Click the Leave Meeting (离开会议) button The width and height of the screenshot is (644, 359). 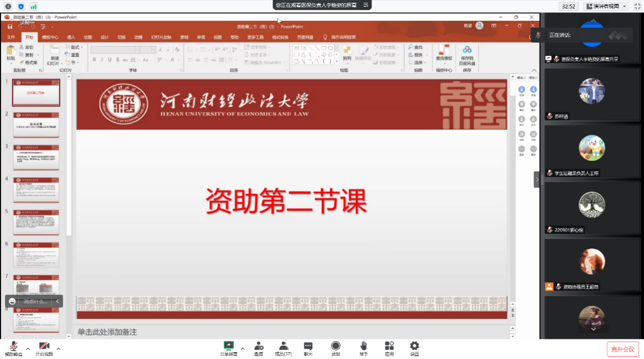[x=623, y=349]
